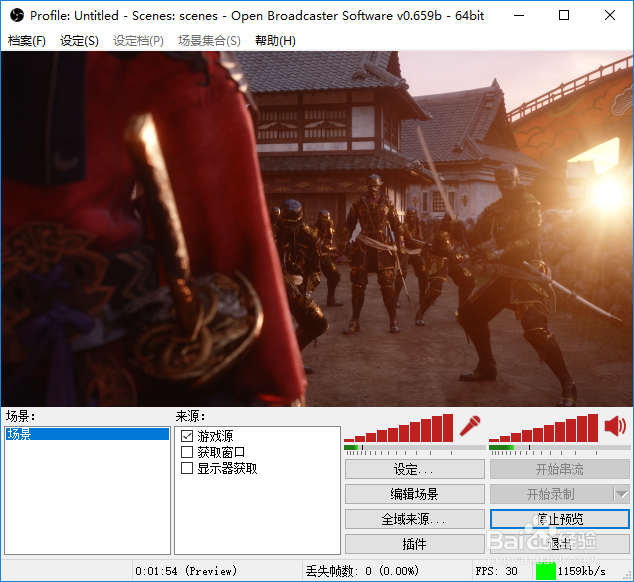Enable the 显示器获取 source checkbox
Screen dimensions: 634x582
coord(187,468)
